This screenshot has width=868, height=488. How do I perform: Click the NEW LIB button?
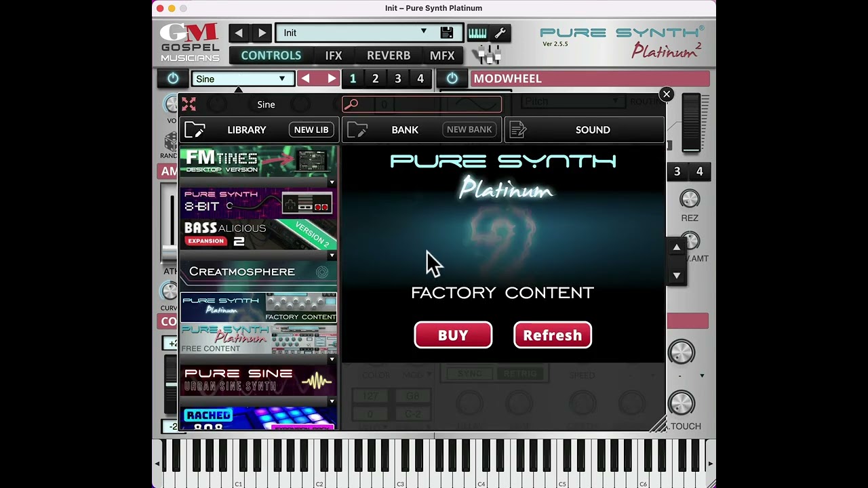pos(311,129)
